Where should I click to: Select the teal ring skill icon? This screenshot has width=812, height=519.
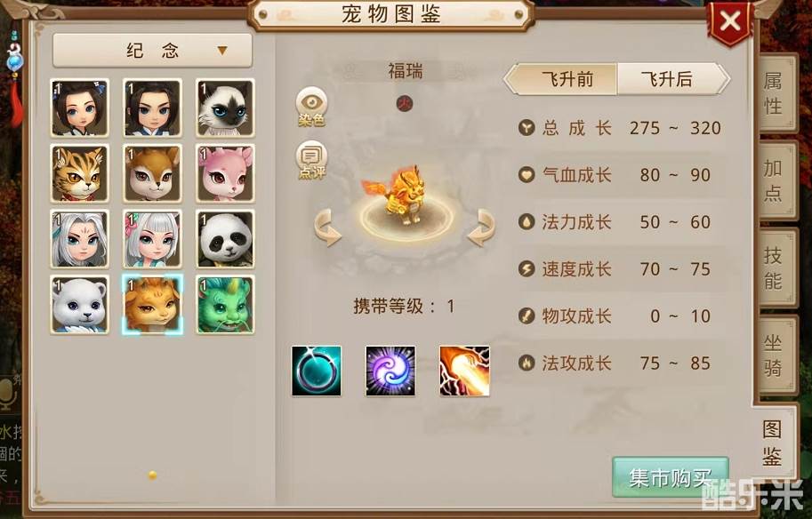317,371
